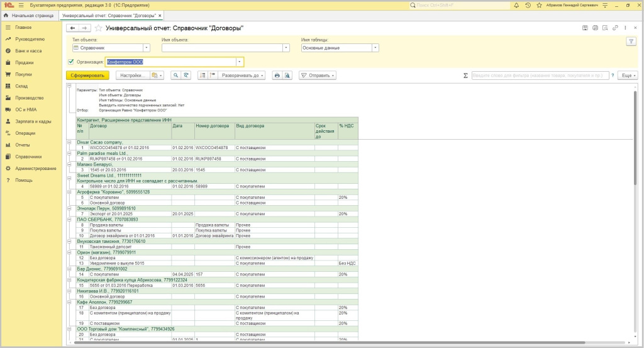The width and height of the screenshot is (644, 348).
Task: Open the print preview icon
Action: point(287,76)
